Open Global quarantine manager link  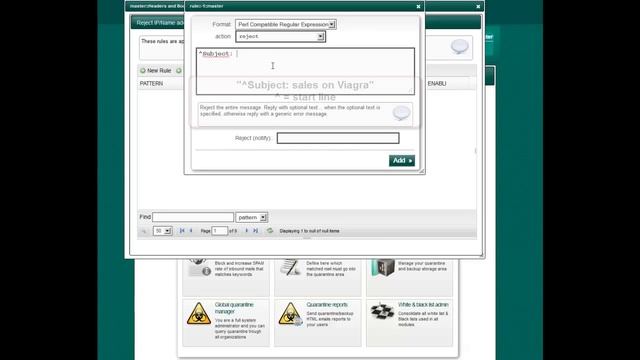[x=234, y=308]
